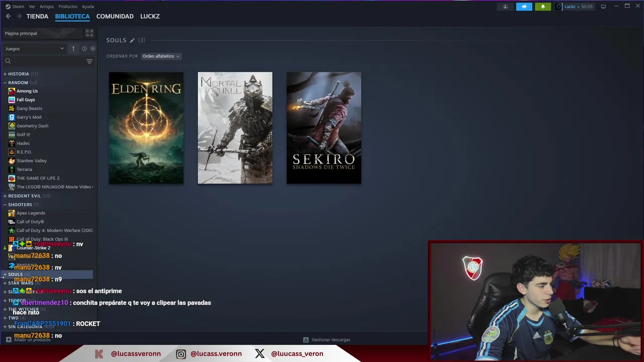Select Geometry Dash in sidebar
The height and width of the screenshot is (362, 644).
click(32, 126)
